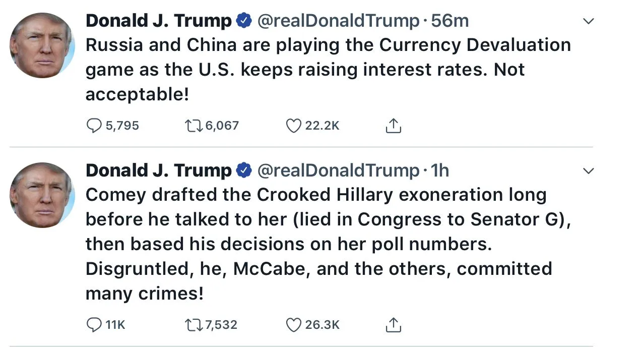Share the Comey exoneration tweet
644x347 pixels.
(393, 325)
